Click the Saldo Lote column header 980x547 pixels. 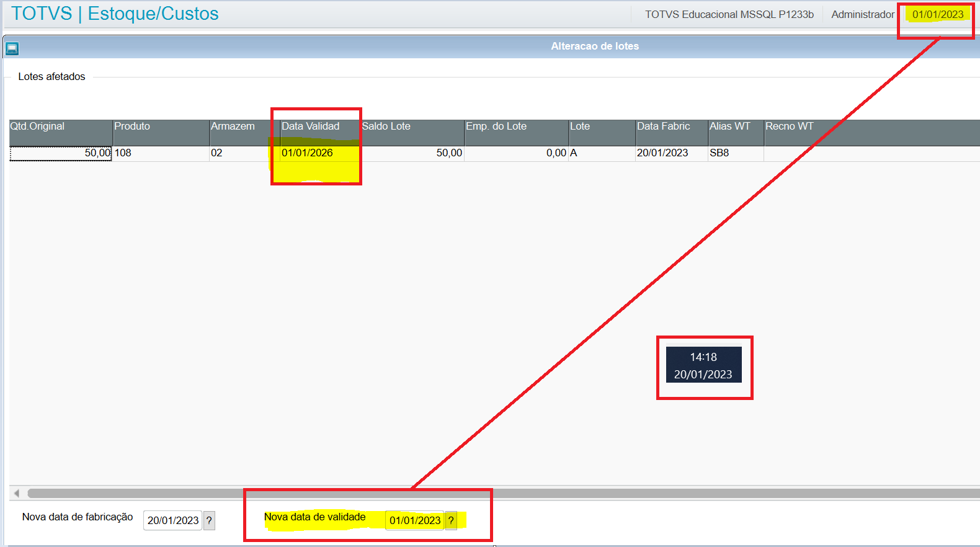[412, 133]
